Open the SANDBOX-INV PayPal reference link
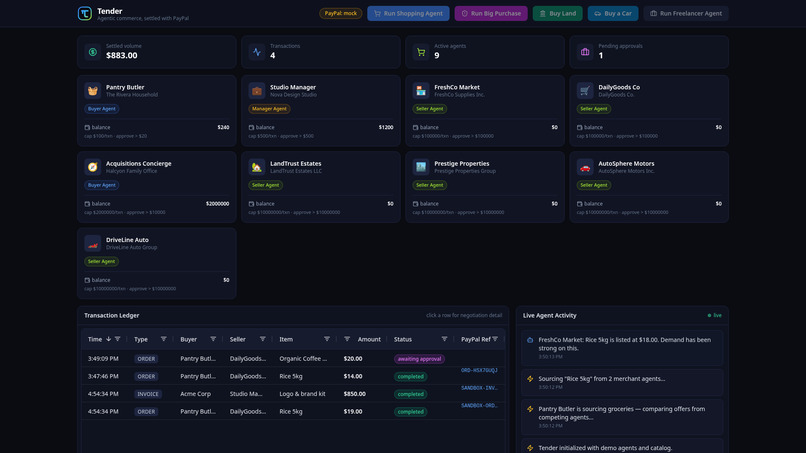This screenshot has height=453, width=806. pyautogui.click(x=479, y=388)
